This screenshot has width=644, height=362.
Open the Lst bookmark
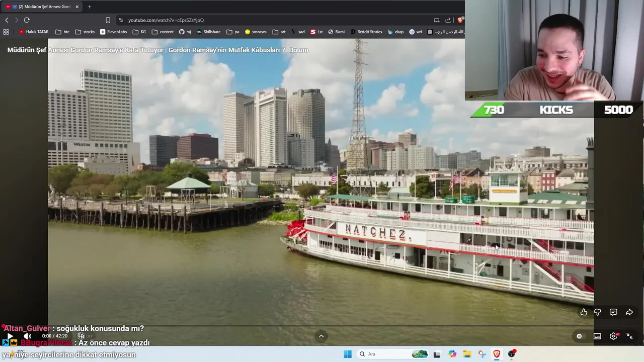coord(316,32)
